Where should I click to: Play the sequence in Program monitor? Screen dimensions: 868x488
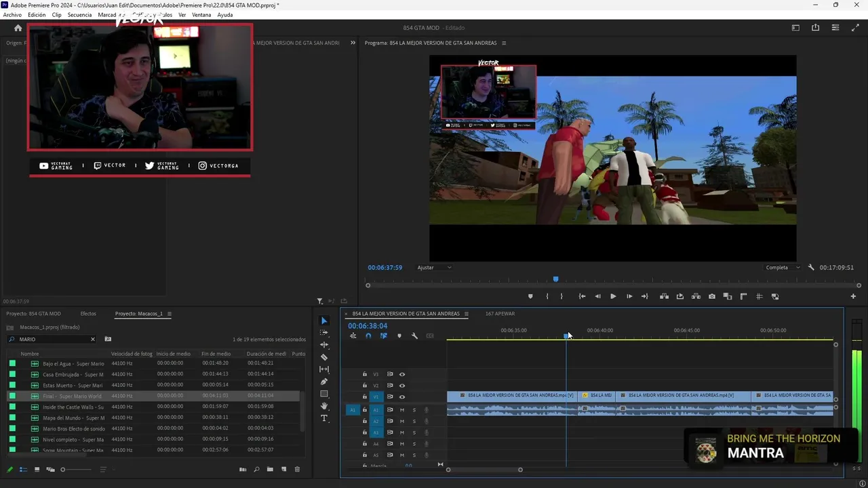pyautogui.click(x=613, y=296)
